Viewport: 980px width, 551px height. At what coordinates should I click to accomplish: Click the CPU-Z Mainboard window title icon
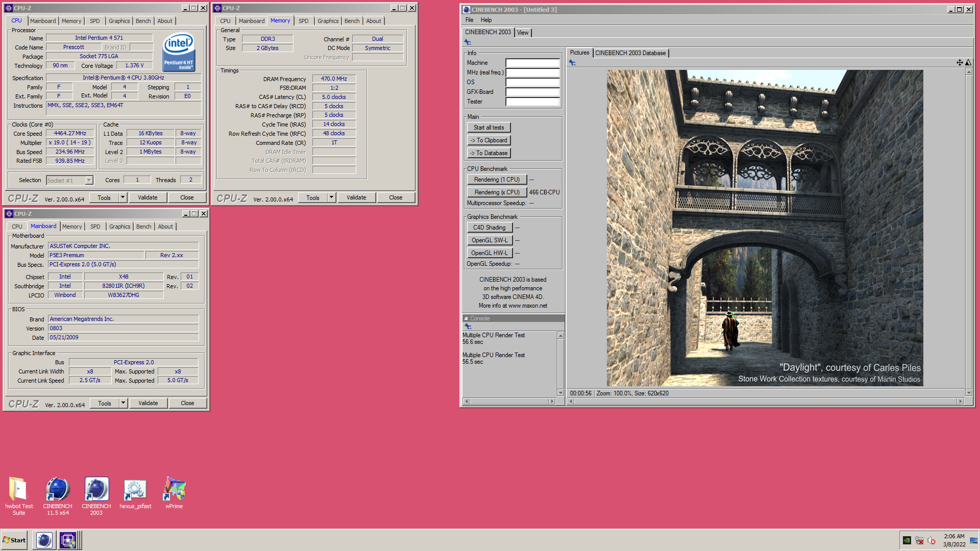point(9,214)
